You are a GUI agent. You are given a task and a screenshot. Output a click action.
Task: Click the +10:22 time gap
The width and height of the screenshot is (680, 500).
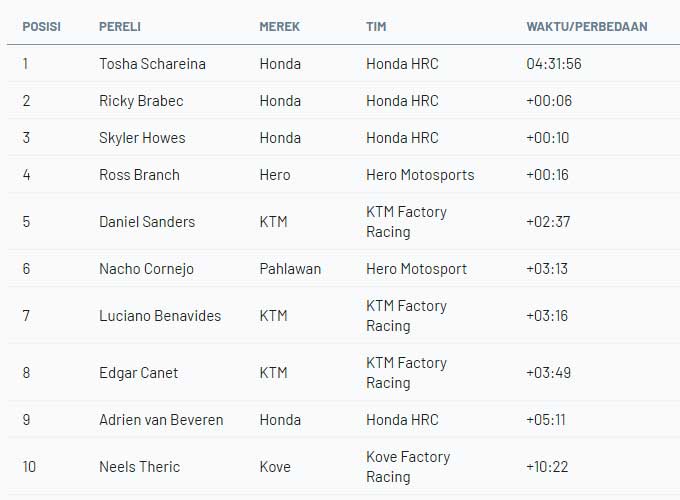point(548,467)
